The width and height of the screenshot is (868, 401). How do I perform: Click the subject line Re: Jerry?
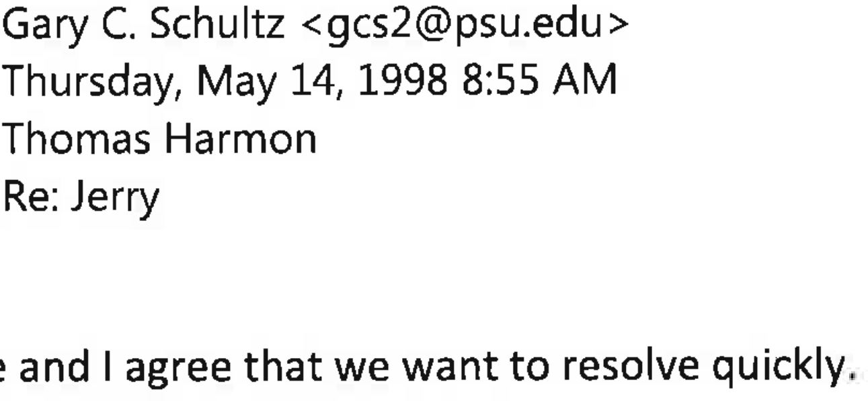click(x=82, y=196)
